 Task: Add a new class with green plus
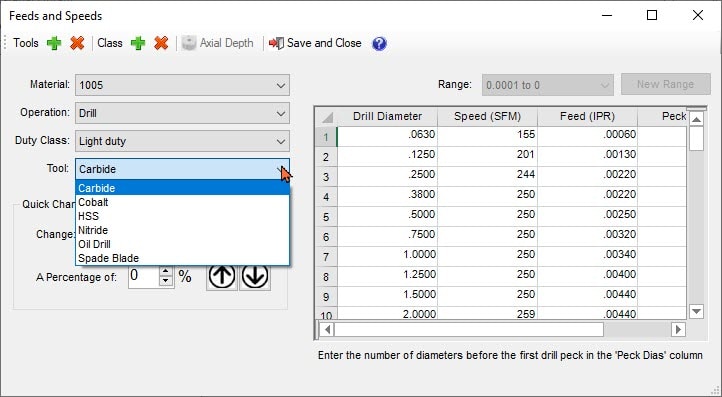pos(138,43)
